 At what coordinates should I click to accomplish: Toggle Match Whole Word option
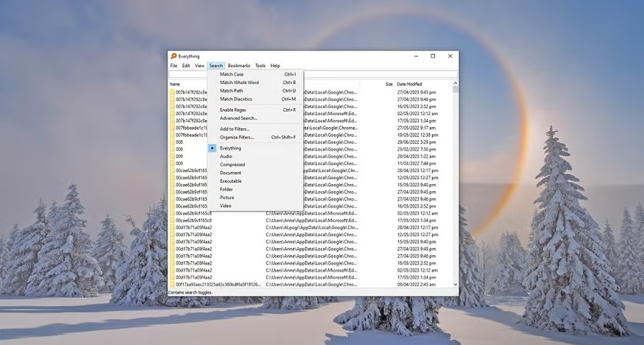(256, 83)
